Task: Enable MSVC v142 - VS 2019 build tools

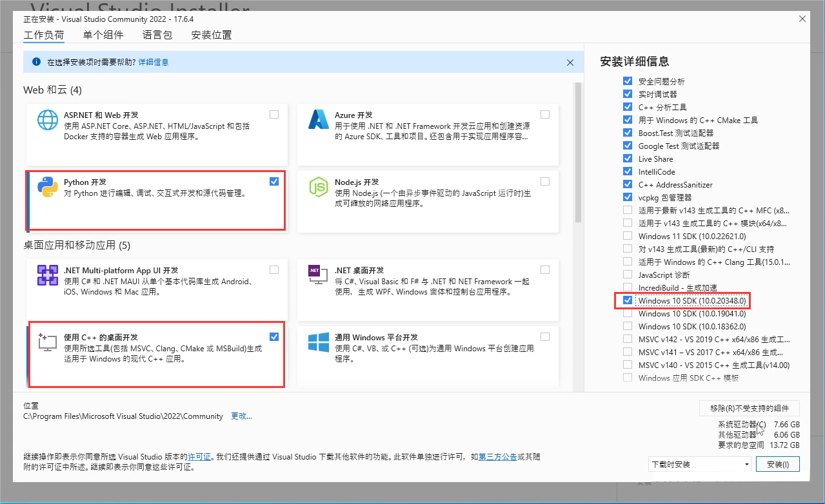Action: (627, 339)
